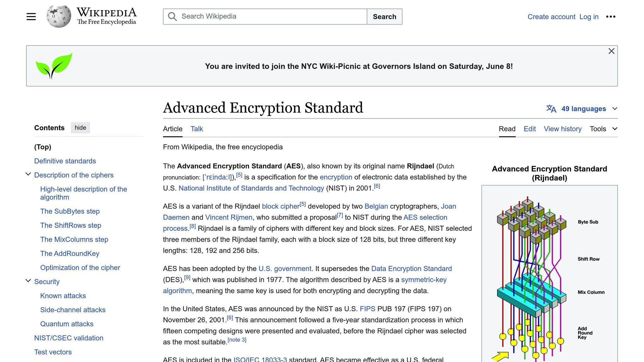Open the Tools dropdown menu

tap(603, 129)
